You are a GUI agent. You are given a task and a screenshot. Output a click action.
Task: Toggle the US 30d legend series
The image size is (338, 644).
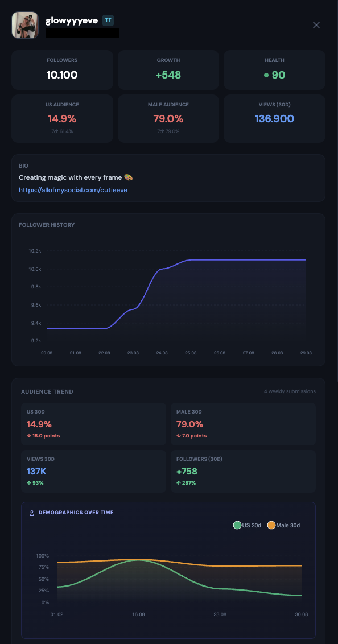point(247,525)
